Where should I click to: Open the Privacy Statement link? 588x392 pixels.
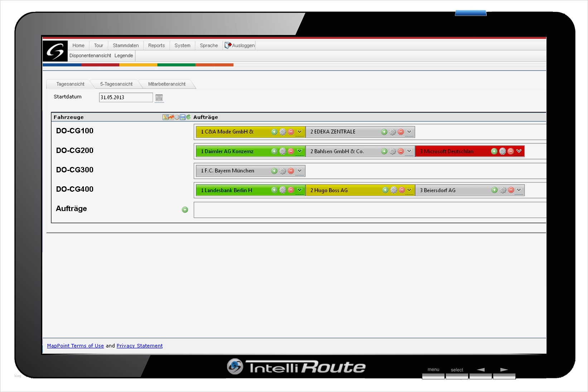point(140,346)
